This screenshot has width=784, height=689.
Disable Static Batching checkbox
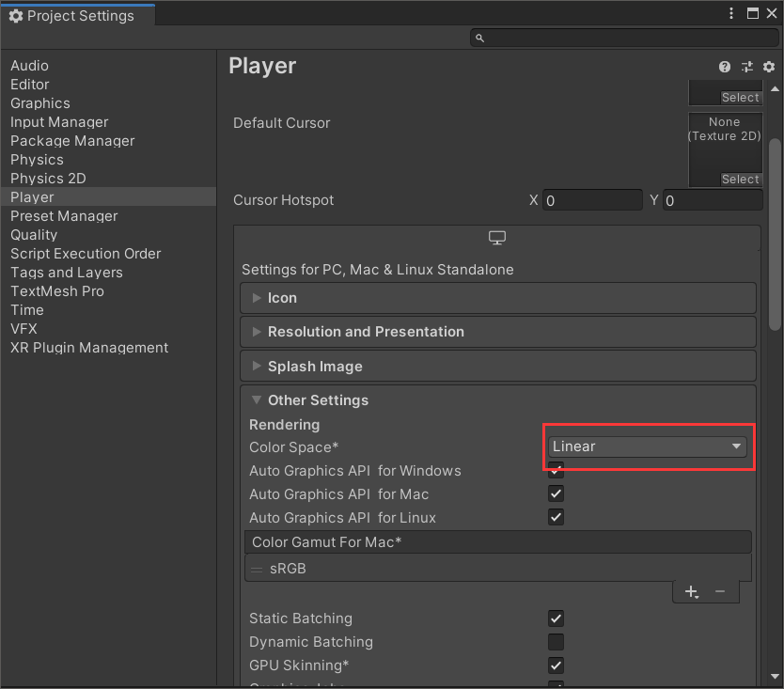[556, 619]
